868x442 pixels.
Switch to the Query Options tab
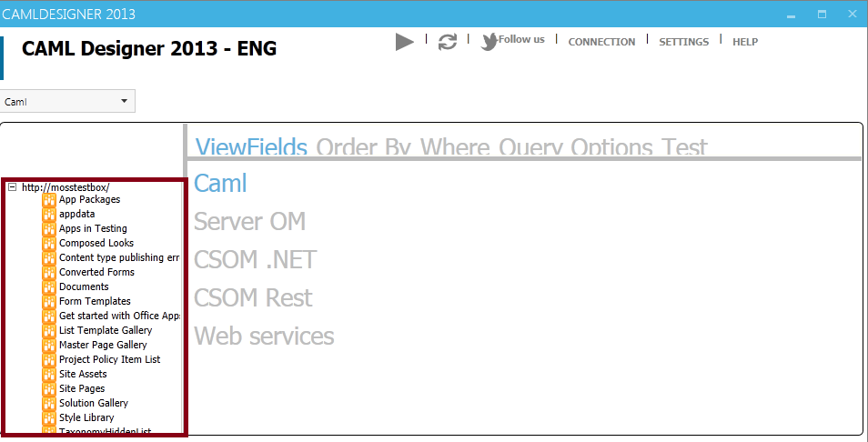(576, 147)
